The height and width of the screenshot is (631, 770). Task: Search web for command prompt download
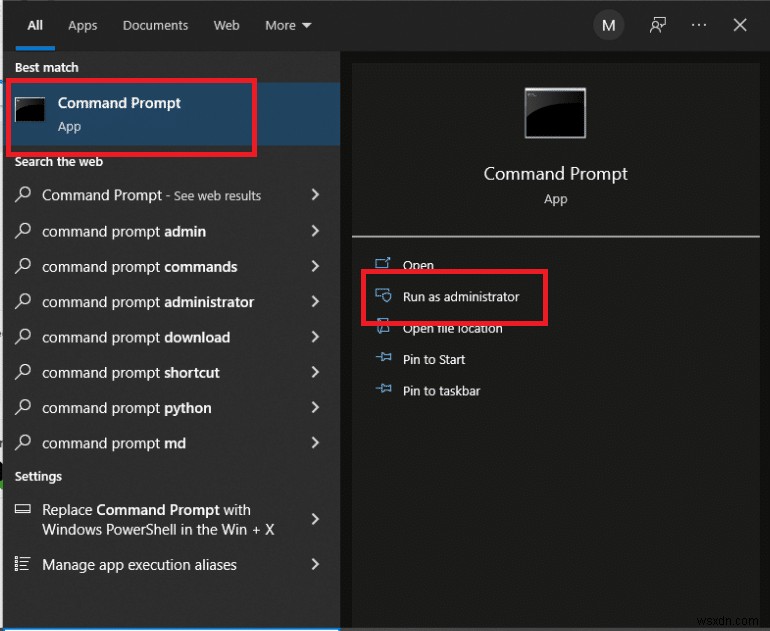coord(136,337)
